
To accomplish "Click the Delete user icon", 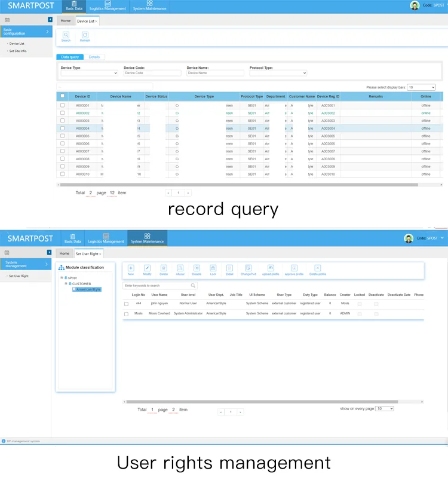I will coord(164,268).
